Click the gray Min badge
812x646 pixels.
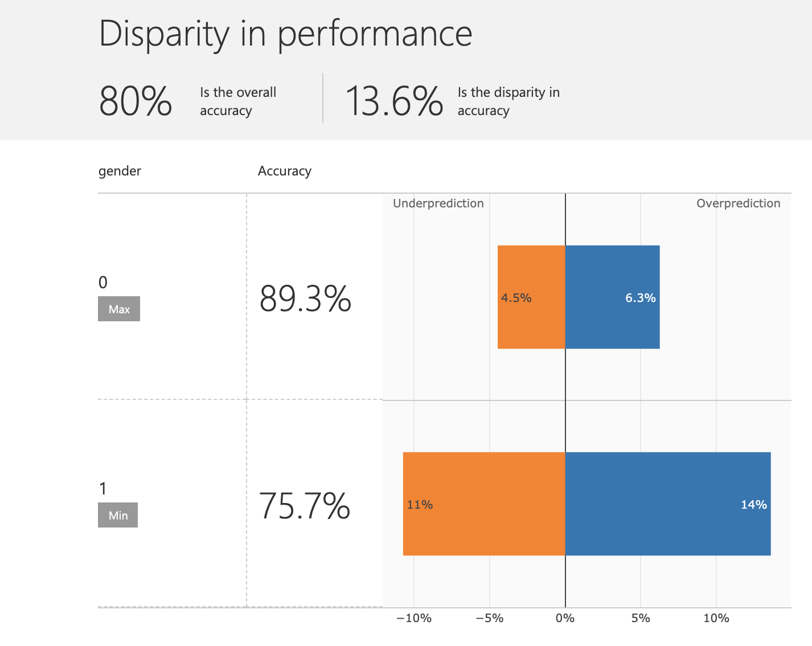118,515
